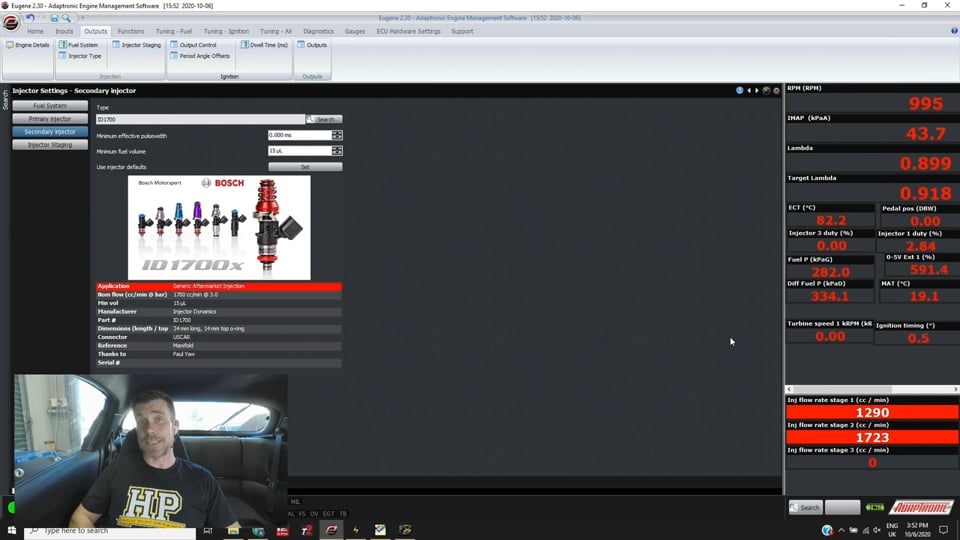Open File Explorer from taskbar
The image size is (960, 540).
click(233, 530)
